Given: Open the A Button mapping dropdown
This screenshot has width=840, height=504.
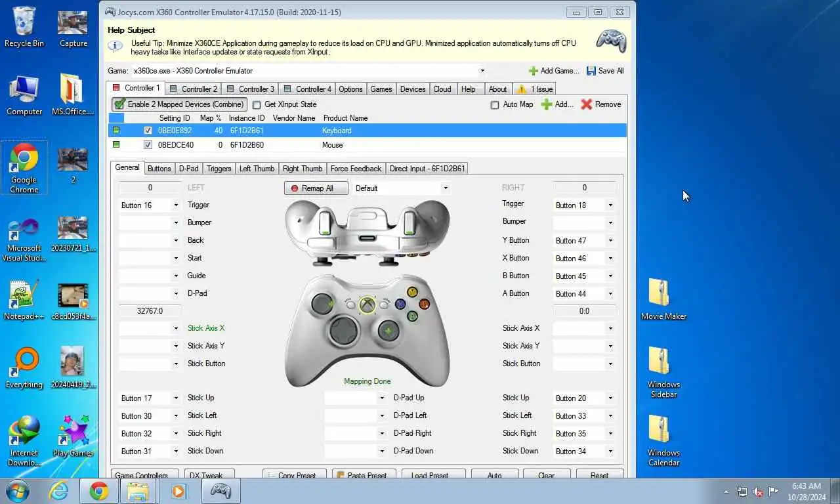Looking at the screenshot, I should click(x=610, y=294).
